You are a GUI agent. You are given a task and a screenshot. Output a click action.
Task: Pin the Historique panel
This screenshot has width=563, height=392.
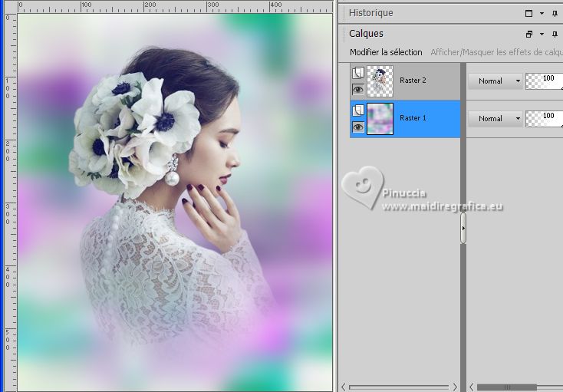(555, 14)
